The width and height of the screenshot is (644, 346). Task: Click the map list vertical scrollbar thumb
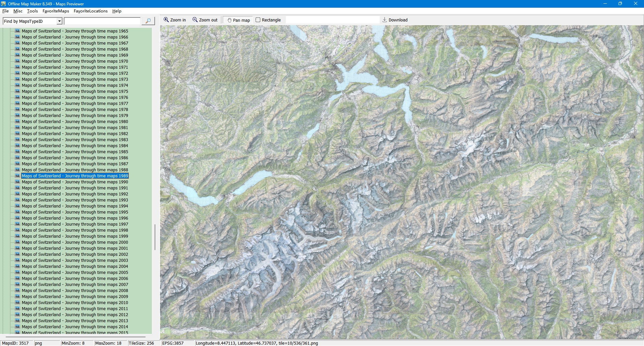155,237
